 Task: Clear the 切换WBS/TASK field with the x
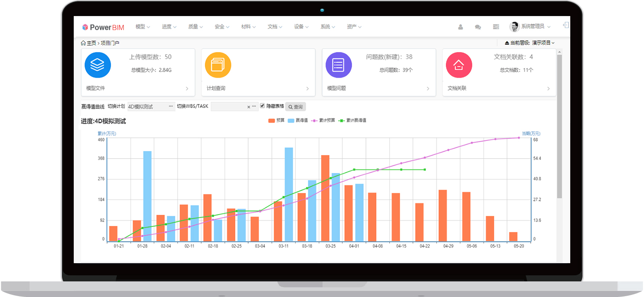(x=248, y=107)
